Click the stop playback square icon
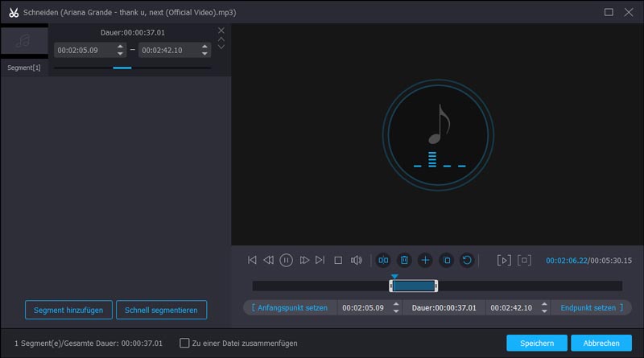This screenshot has height=358, width=644. pyautogui.click(x=338, y=260)
